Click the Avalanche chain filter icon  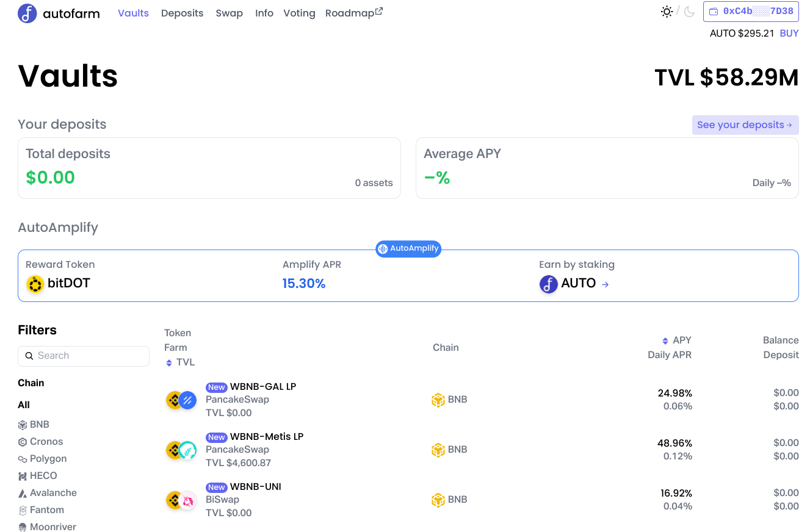coord(23,493)
